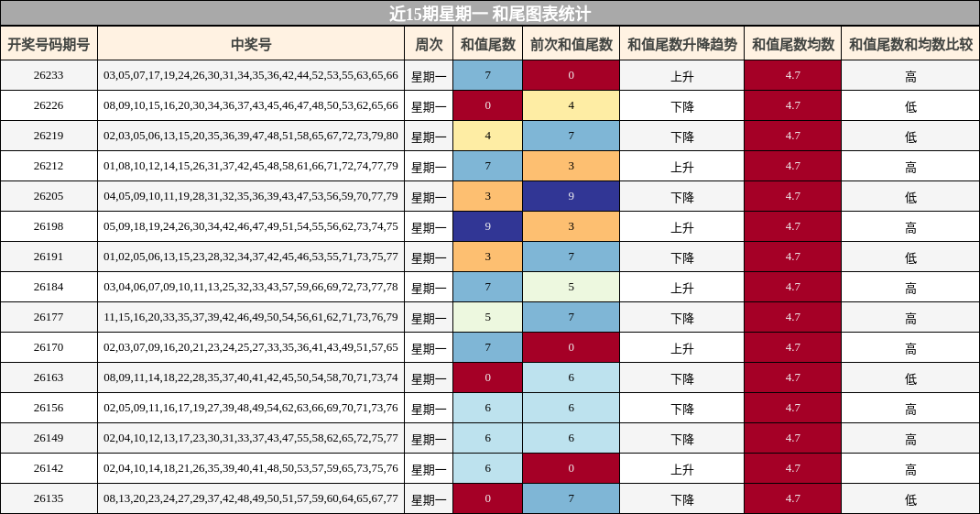Click trend 上升 in row 26142
Viewport: 980px width, 514px height.
click(681, 469)
